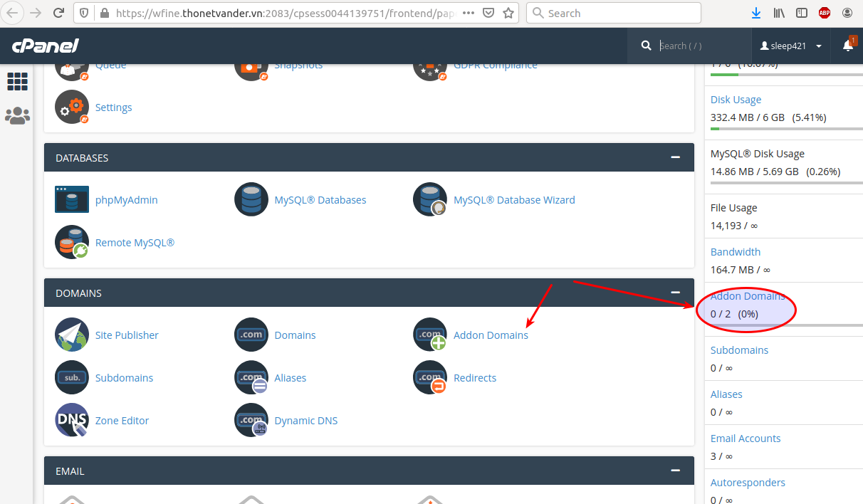The width and height of the screenshot is (863, 504).
Task: Open the MySQL Databases icon
Action: point(251,199)
